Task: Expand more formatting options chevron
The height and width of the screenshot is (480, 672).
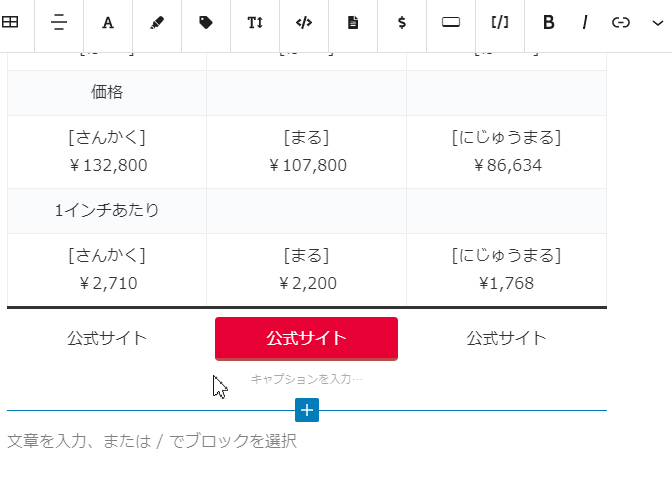Action: 657,23
